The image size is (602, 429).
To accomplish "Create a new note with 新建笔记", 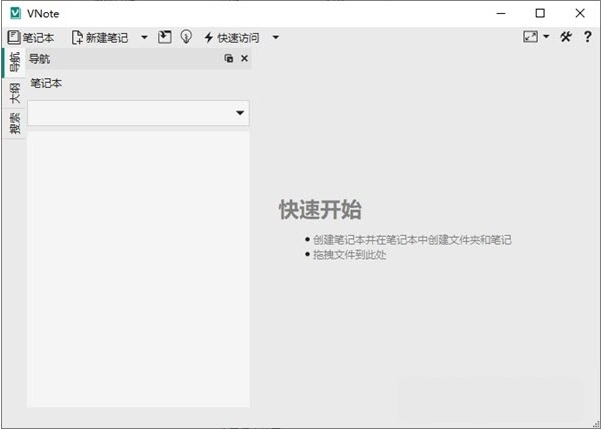I will pyautogui.click(x=100, y=37).
